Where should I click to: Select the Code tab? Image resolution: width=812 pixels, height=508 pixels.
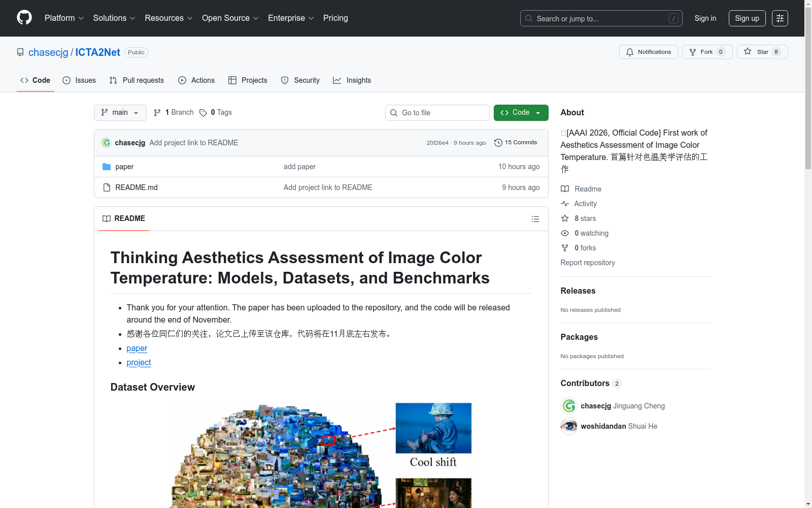coord(36,80)
